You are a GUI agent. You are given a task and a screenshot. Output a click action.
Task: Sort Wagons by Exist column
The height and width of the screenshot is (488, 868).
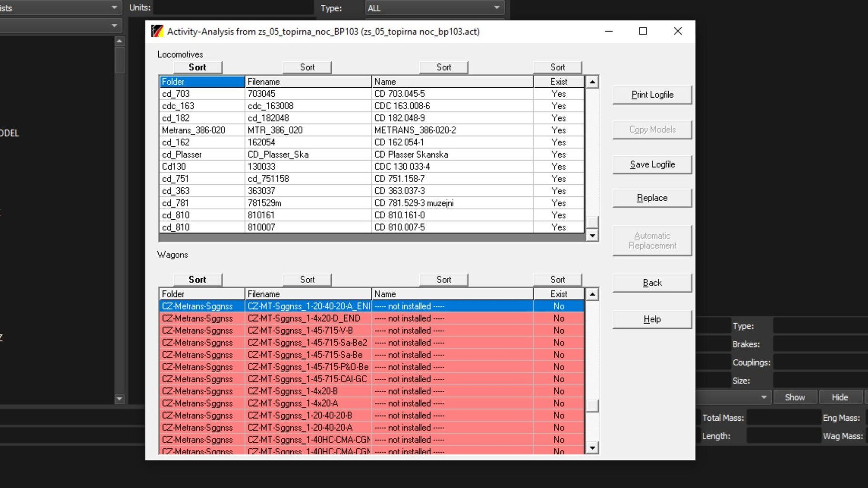[x=557, y=280]
